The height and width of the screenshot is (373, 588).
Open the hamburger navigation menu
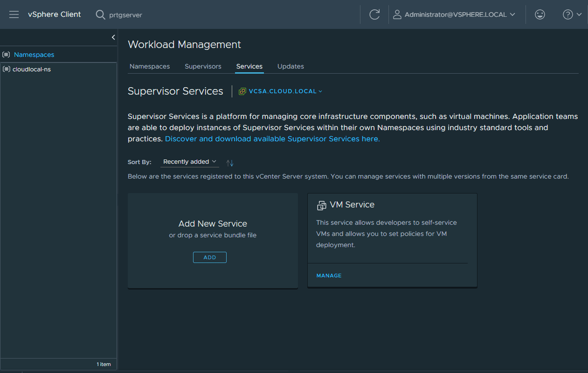[14, 14]
